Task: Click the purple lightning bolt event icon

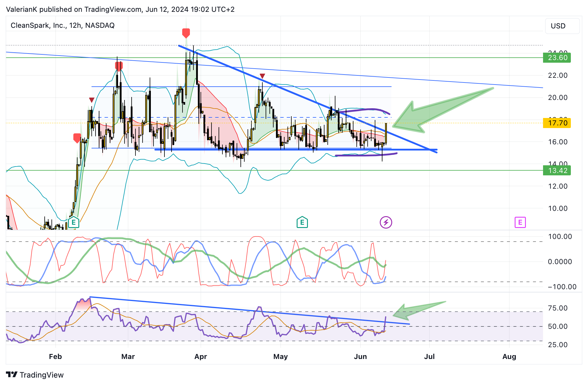Action: tap(386, 222)
